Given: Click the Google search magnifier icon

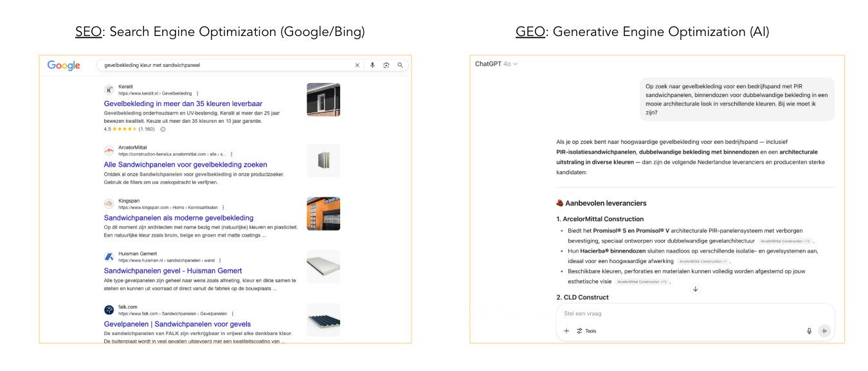Looking at the screenshot, I should pos(400,65).
